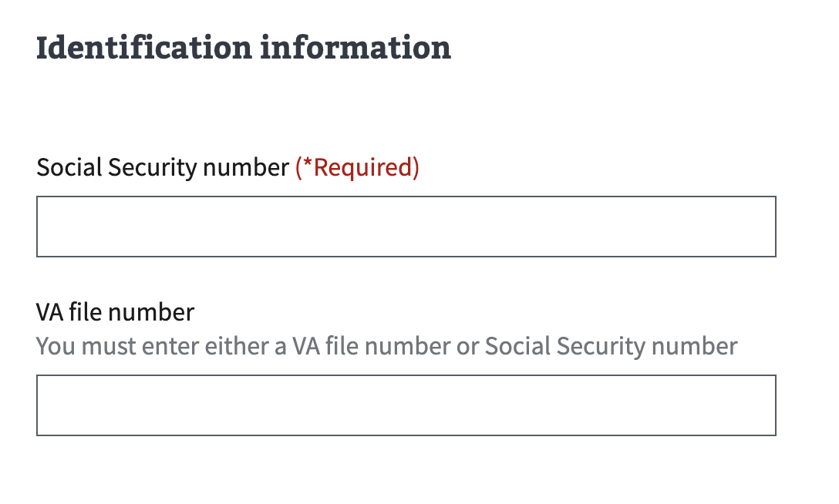Click the Identification information heading
This screenshot has height=504, width=839.
coord(244,48)
